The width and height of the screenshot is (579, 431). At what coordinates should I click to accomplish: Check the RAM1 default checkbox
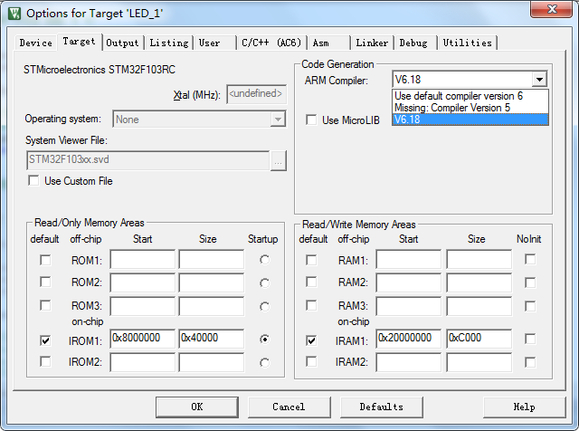coord(311,260)
